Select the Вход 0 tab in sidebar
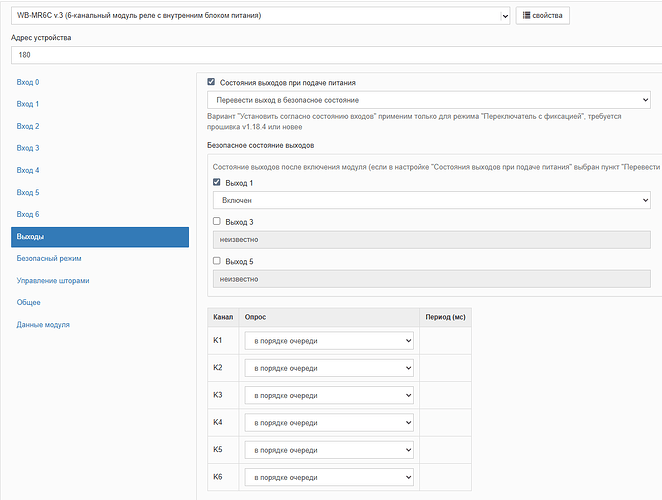This screenshot has width=662, height=500. point(28,81)
